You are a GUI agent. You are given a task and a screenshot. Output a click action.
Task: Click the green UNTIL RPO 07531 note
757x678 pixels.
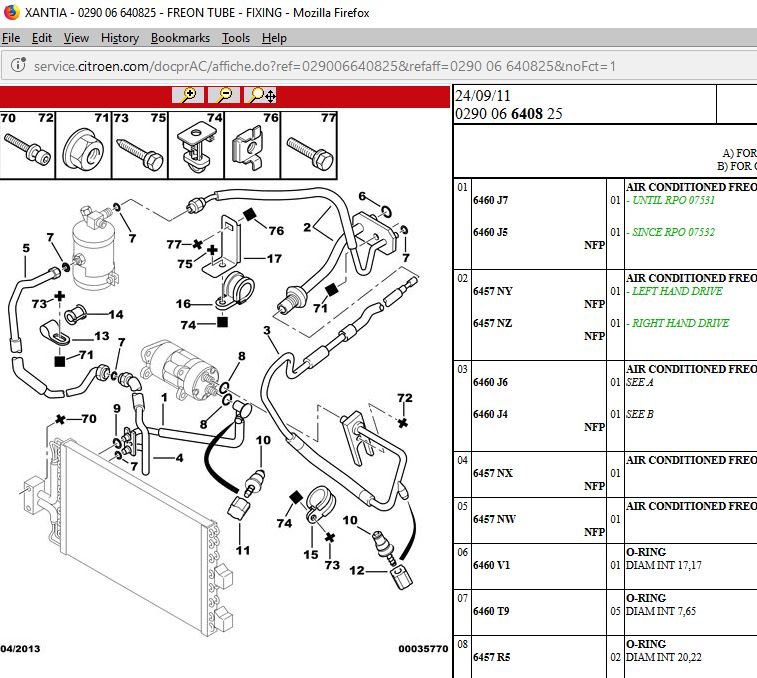point(673,200)
